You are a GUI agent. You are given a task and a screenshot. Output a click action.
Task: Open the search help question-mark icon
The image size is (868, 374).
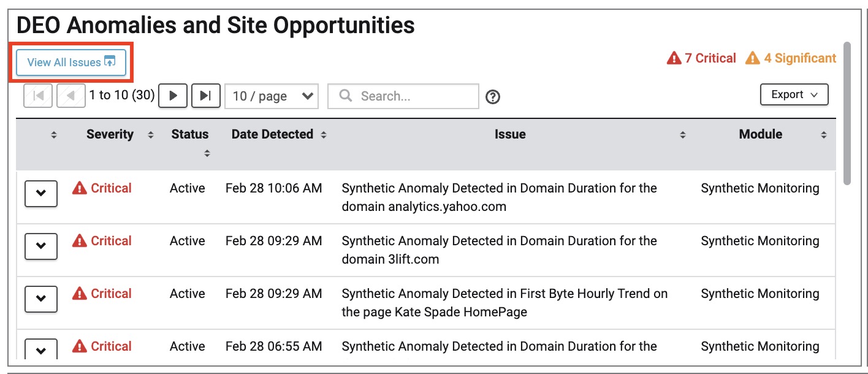coord(493,97)
